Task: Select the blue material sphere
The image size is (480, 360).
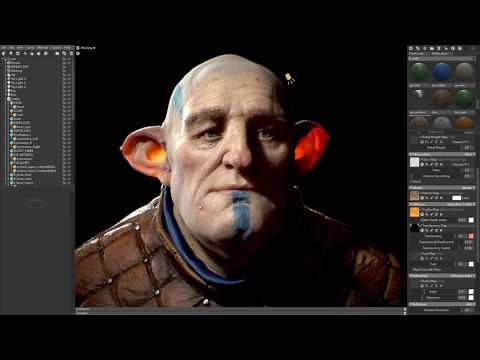Action: (441, 71)
